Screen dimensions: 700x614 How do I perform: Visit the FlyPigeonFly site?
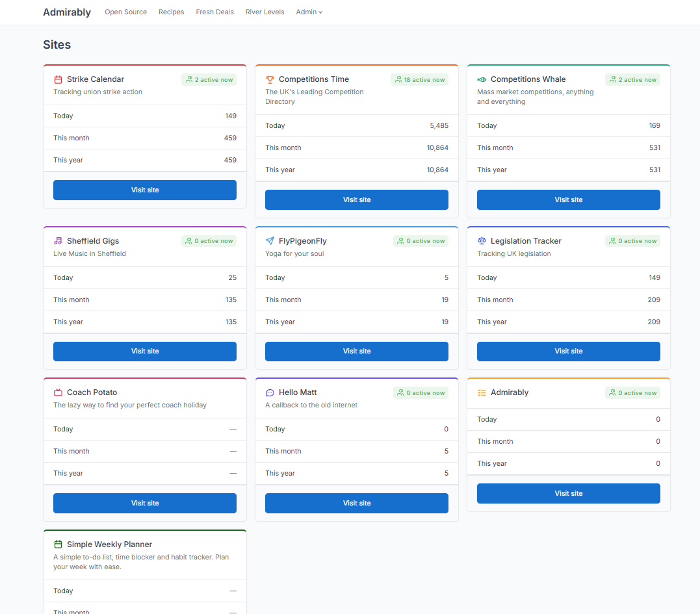tap(357, 351)
